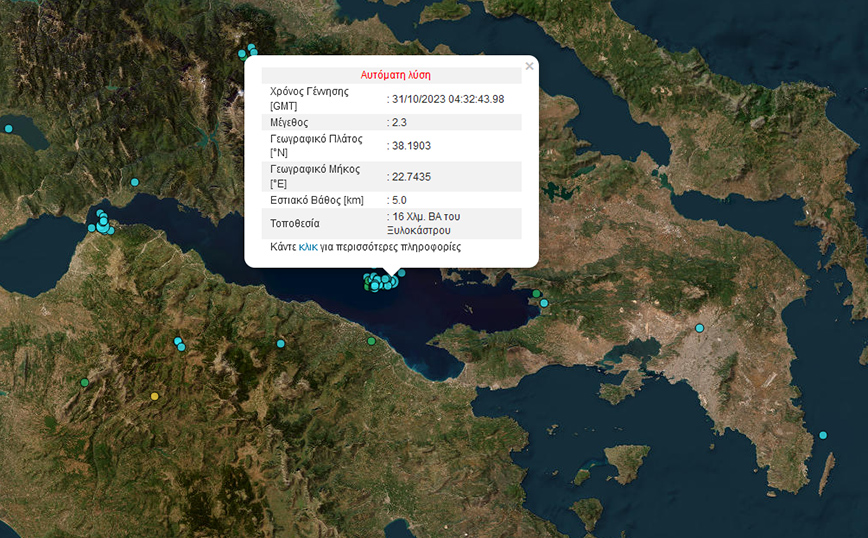Click the origin time 31/10/2023 04:32:43.98 value

pyautogui.click(x=448, y=98)
